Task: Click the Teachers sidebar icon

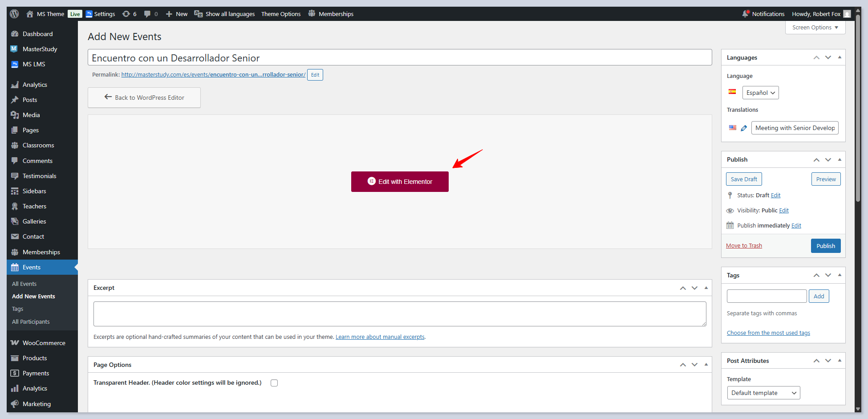Action: (x=15, y=206)
